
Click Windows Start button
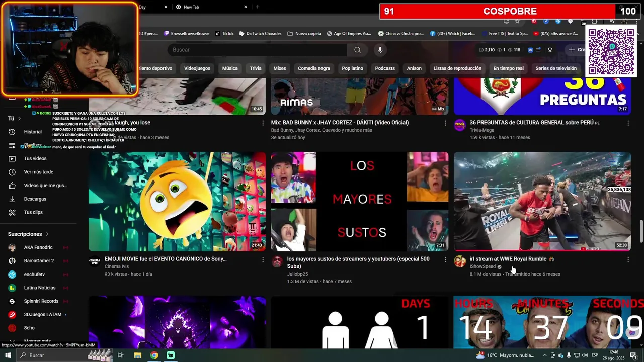(x=8, y=355)
